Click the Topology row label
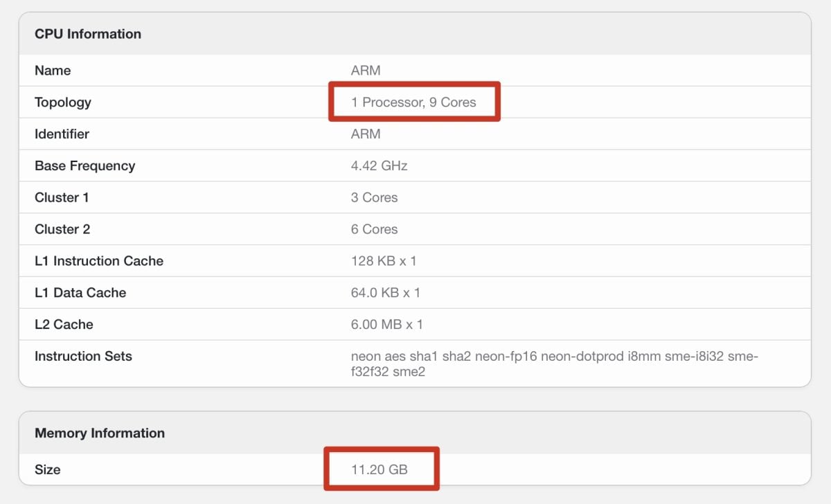831x504 pixels. click(x=63, y=102)
